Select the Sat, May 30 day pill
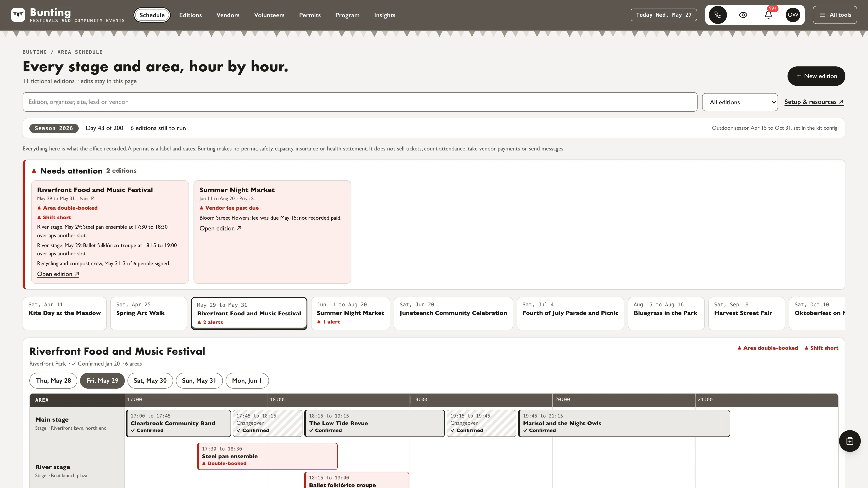The height and width of the screenshot is (488, 868). pyautogui.click(x=150, y=380)
